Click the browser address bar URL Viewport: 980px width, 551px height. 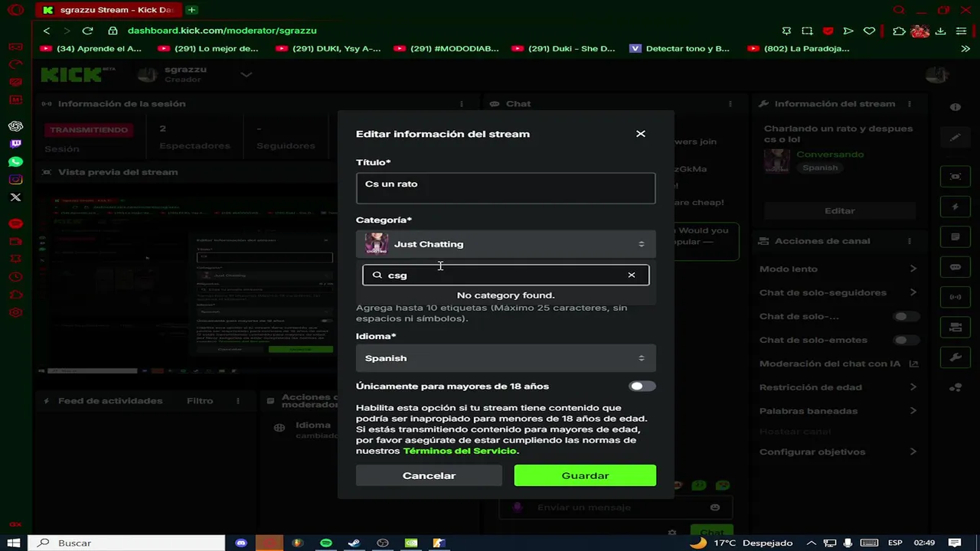click(x=222, y=31)
